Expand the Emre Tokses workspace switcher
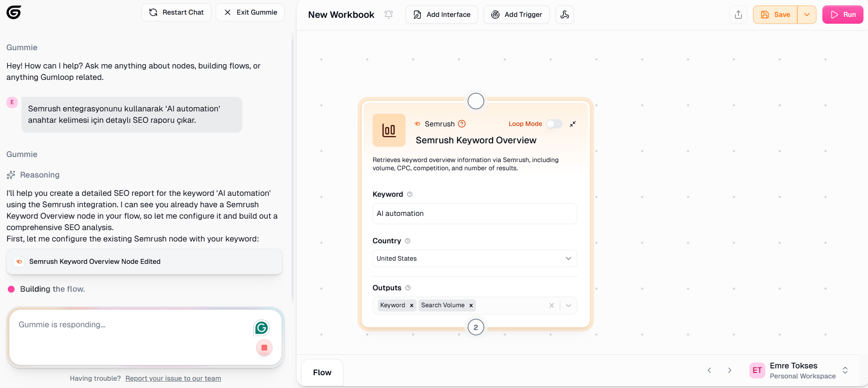The image size is (868, 388). point(845,370)
